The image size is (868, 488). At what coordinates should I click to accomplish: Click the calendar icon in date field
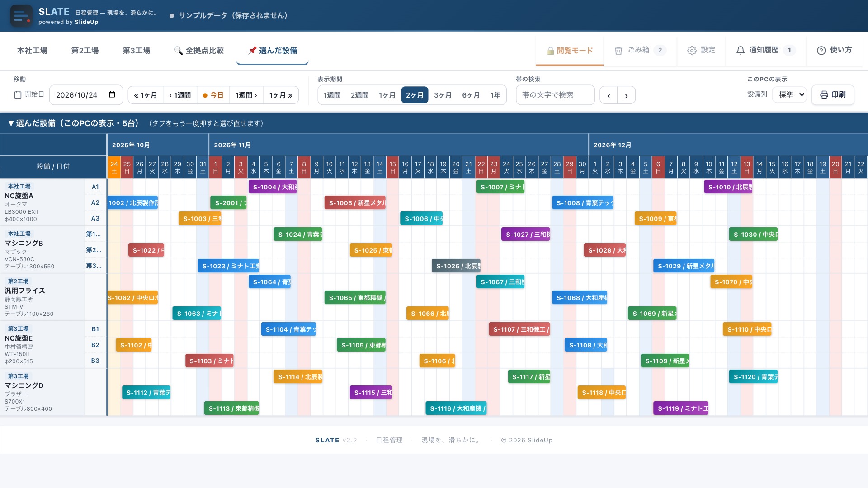point(112,95)
